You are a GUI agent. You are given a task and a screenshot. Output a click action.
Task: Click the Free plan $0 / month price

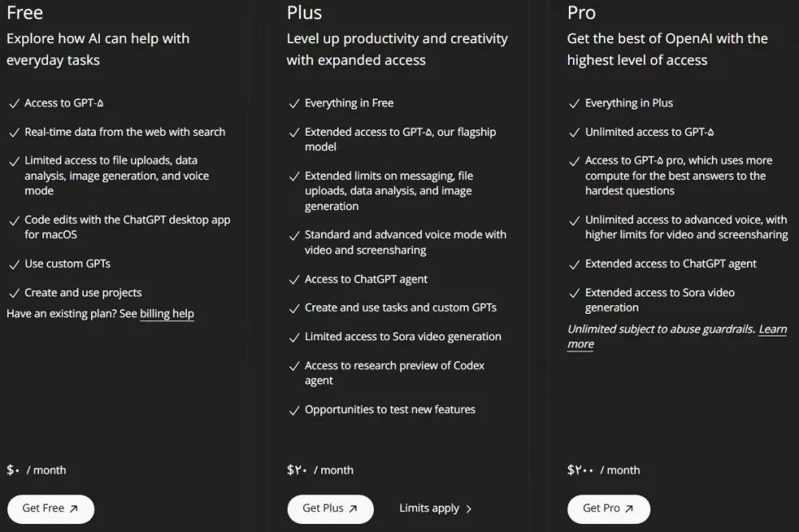[x=36, y=470]
